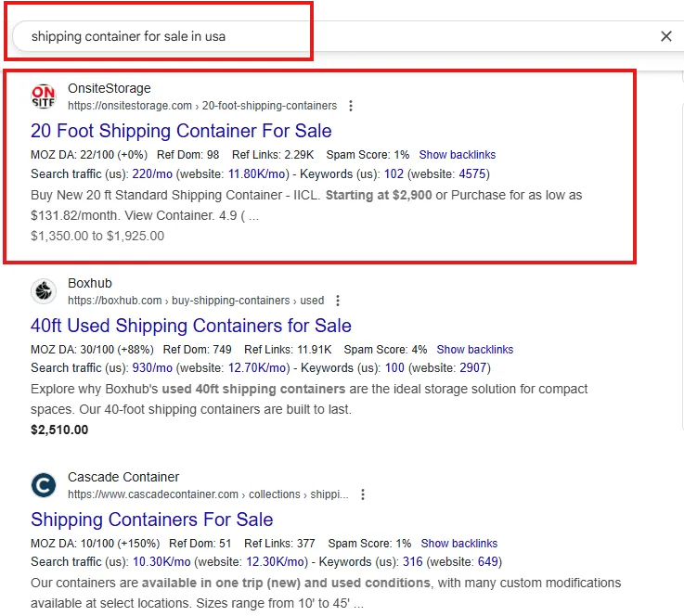Image resolution: width=684 pixels, height=616 pixels.
Task: Click the boxhub.com URL breadcrumb
Action: 196,301
